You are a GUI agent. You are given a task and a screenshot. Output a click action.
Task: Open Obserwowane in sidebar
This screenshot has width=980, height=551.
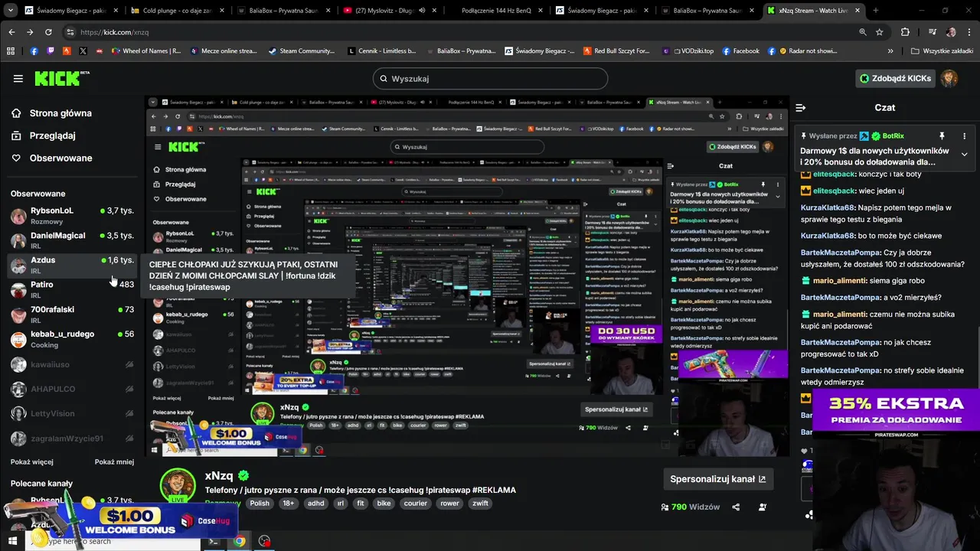pyautogui.click(x=60, y=158)
